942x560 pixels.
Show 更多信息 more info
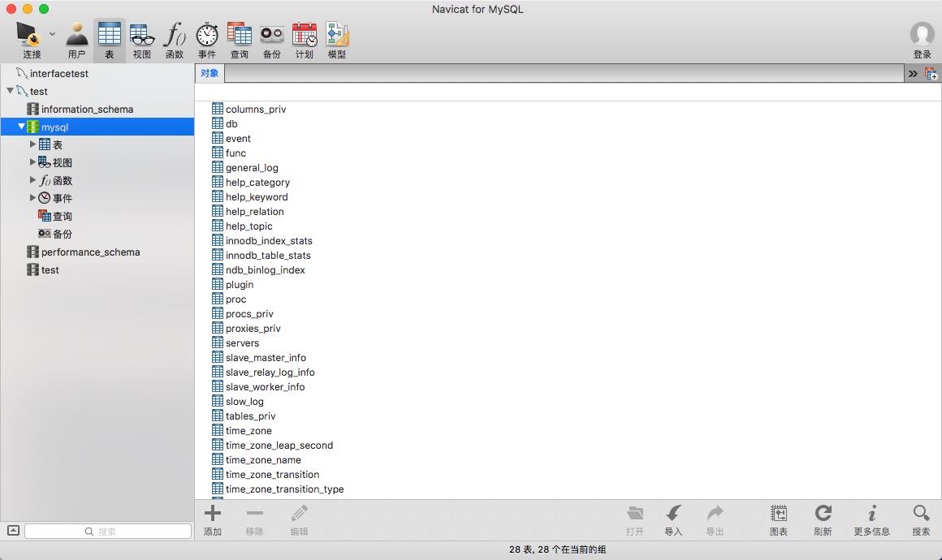871,519
